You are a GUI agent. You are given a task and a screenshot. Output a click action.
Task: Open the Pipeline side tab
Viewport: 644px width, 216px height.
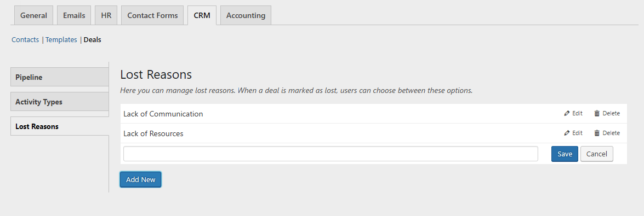[60, 77]
